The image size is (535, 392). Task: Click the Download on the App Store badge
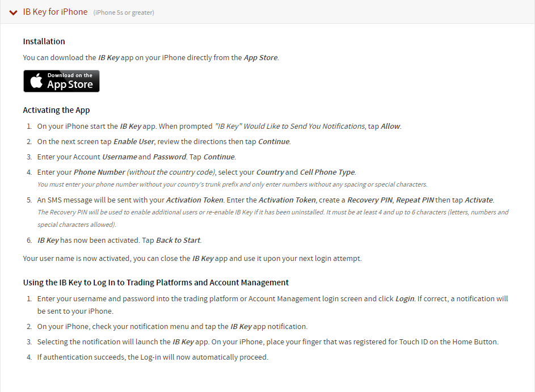click(61, 81)
